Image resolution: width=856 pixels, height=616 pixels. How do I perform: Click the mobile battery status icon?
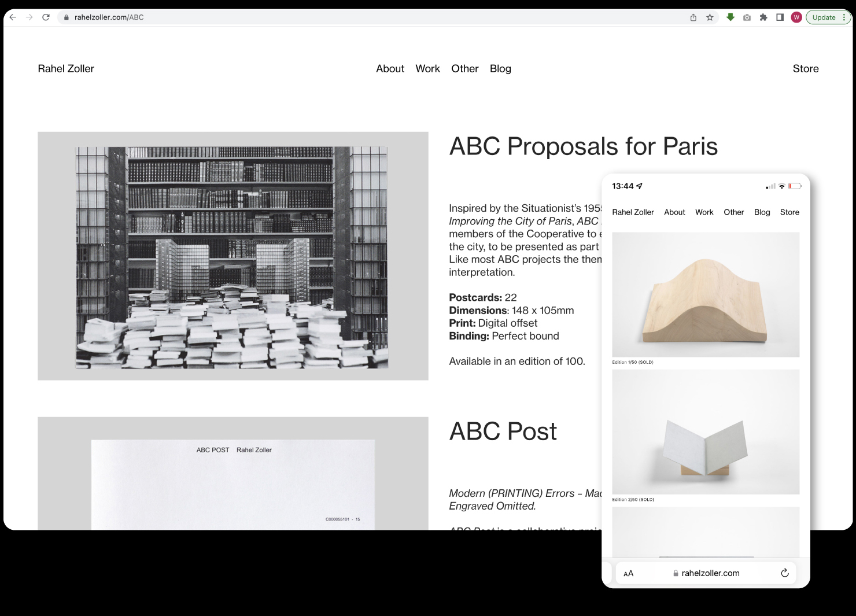[795, 186]
